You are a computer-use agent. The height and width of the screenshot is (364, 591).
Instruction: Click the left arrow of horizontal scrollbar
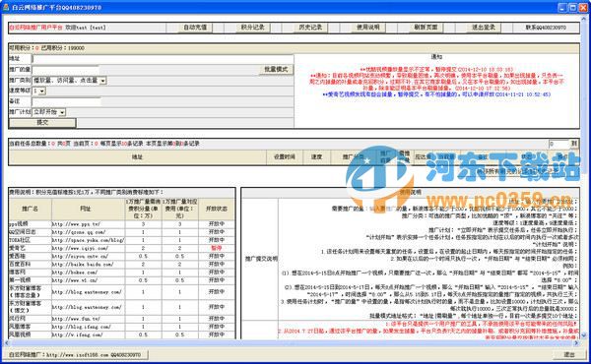(x=6, y=343)
